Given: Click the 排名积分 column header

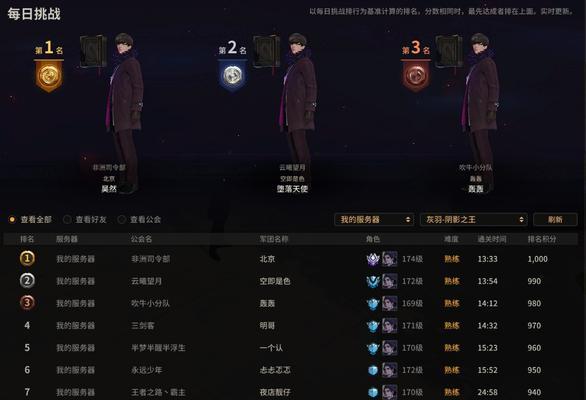Looking at the screenshot, I should point(542,239).
